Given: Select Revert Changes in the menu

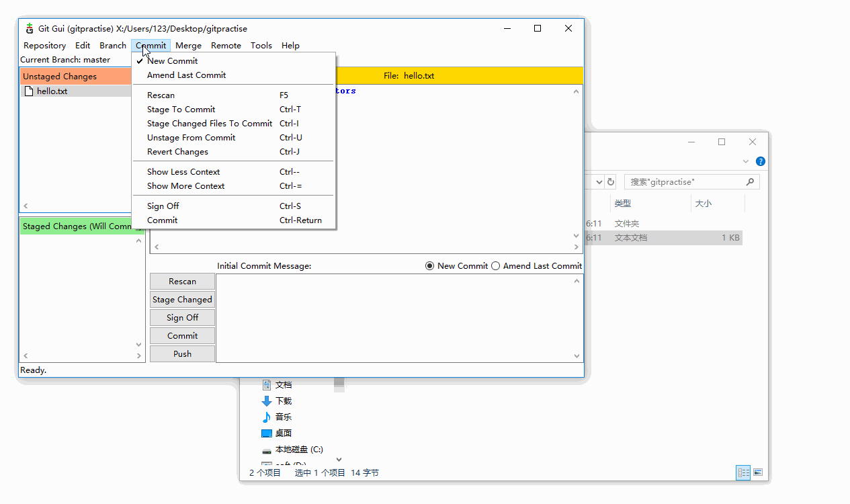Looking at the screenshot, I should point(234,152).
